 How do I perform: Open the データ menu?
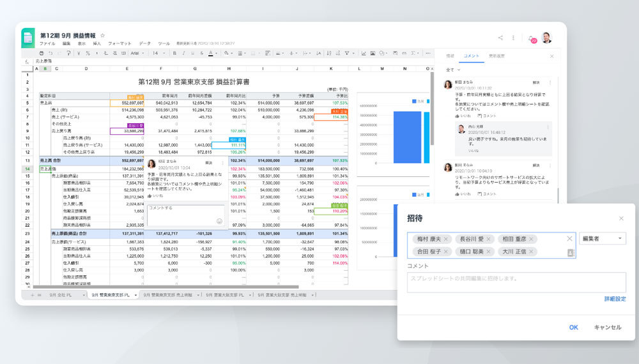(144, 43)
